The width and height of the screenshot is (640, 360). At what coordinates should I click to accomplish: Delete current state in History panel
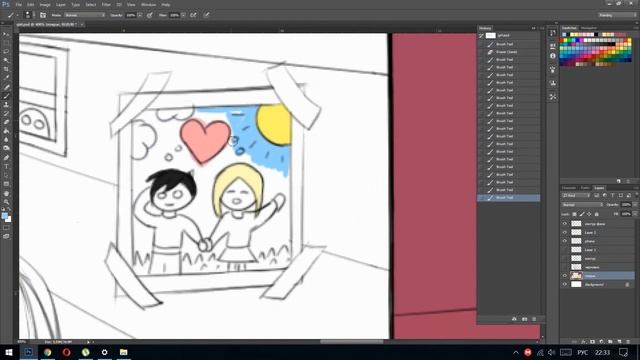click(534, 319)
